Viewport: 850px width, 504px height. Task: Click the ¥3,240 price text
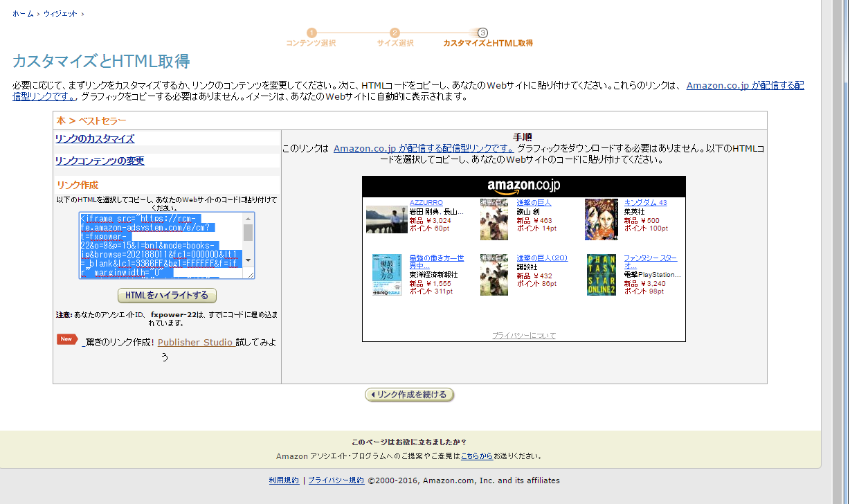pyautogui.click(x=653, y=284)
